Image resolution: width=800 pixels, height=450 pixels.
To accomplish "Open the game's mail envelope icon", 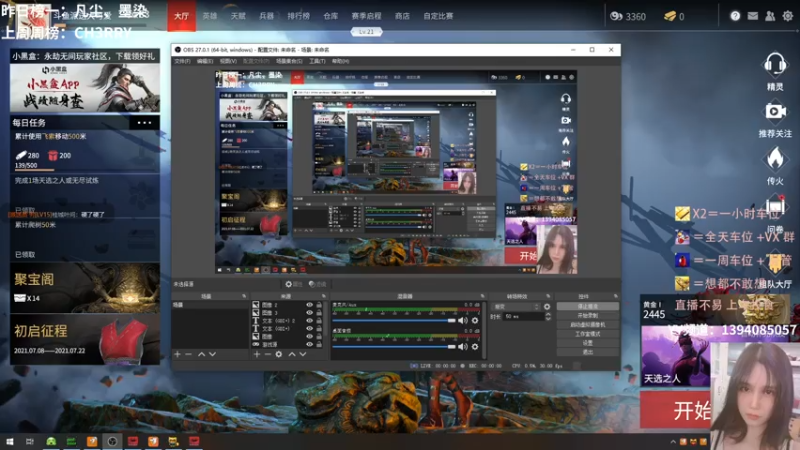I will coord(753,16).
